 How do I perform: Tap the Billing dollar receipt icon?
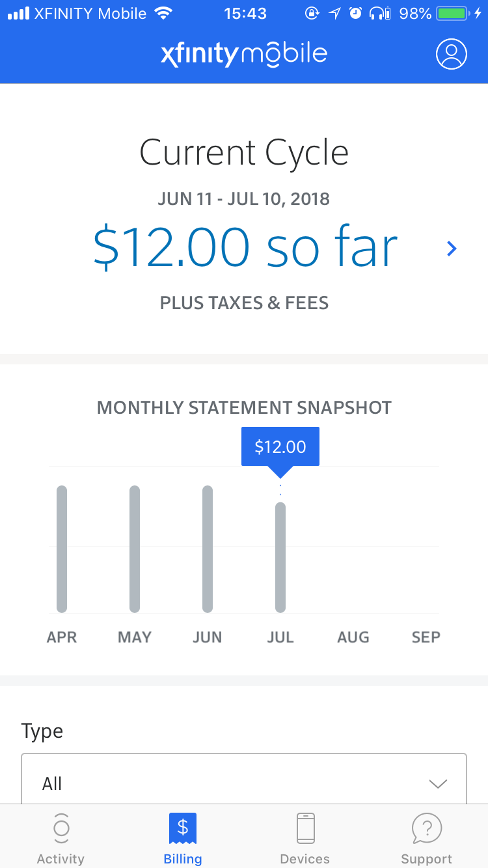click(183, 828)
